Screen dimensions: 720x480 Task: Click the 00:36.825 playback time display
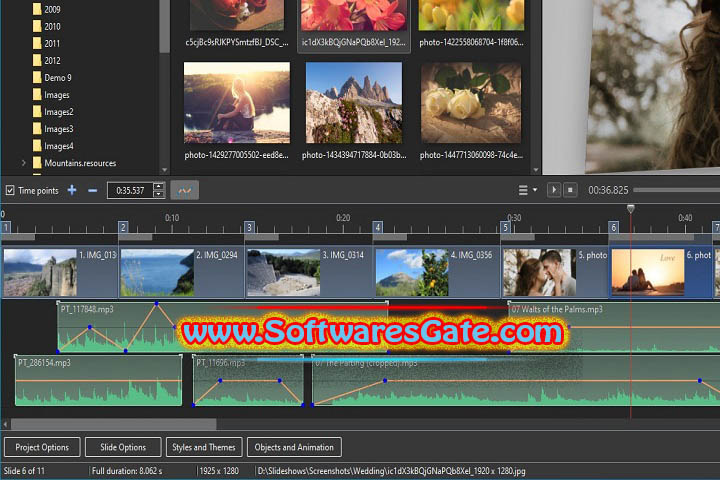(608, 190)
